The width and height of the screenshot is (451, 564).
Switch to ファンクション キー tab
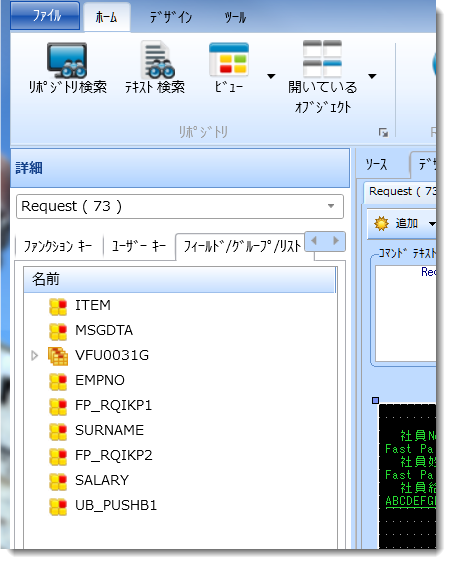tap(58, 246)
